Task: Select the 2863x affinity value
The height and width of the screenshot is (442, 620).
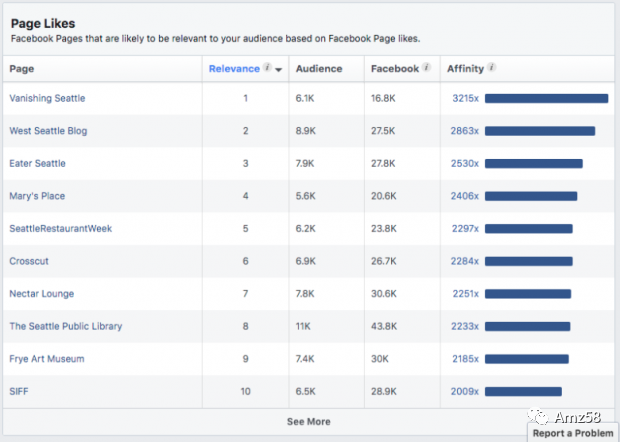Action: coord(465,131)
